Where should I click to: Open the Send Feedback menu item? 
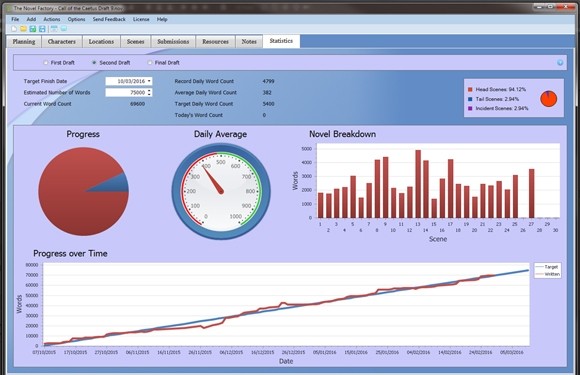point(109,19)
